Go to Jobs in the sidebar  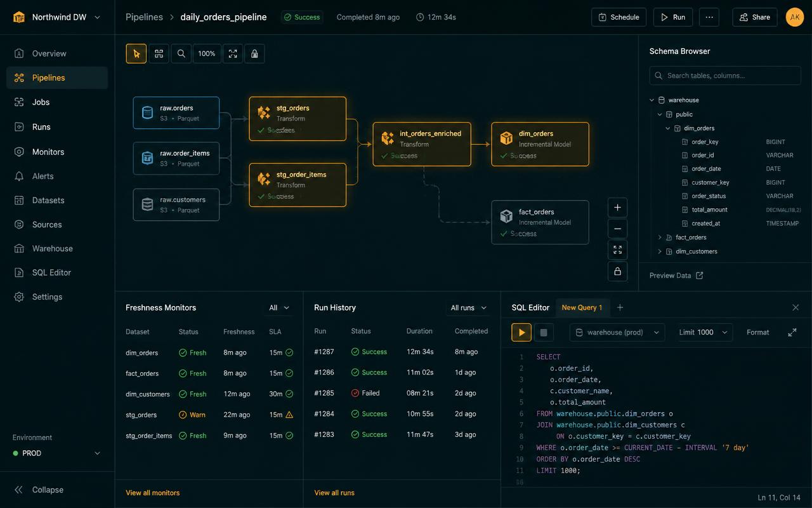[x=57, y=102]
